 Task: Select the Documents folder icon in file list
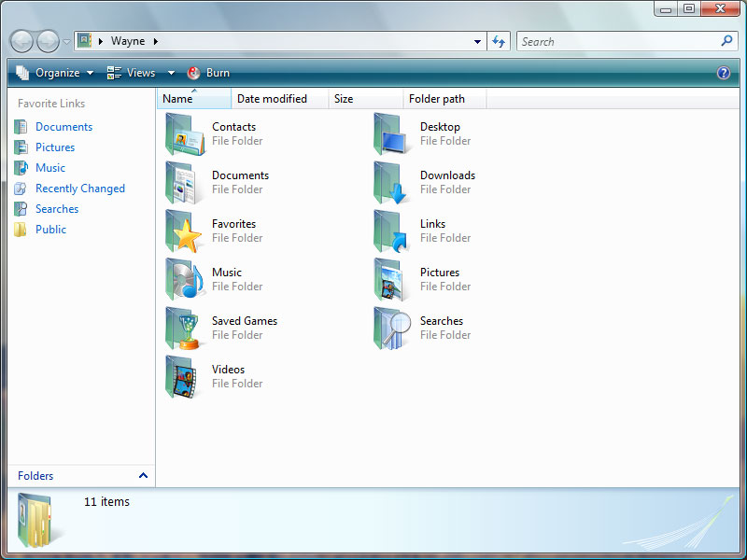click(x=181, y=183)
